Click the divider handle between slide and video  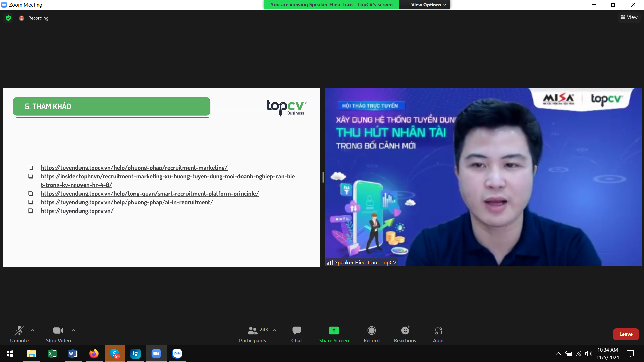pos(323,177)
